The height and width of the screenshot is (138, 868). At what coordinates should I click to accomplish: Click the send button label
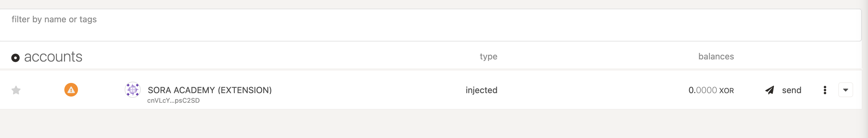coord(792,90)
